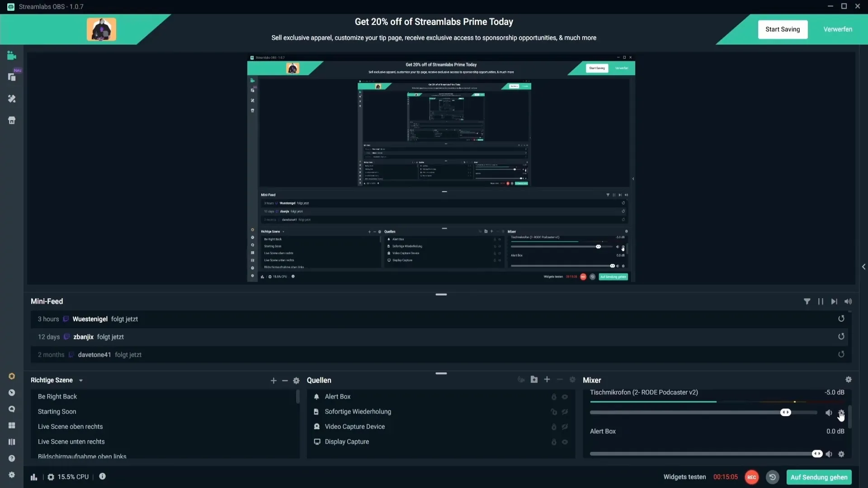Screen dimensions: 868x488
Task: Expand the Richtige Szene collection dropdown
Action: 81,380
